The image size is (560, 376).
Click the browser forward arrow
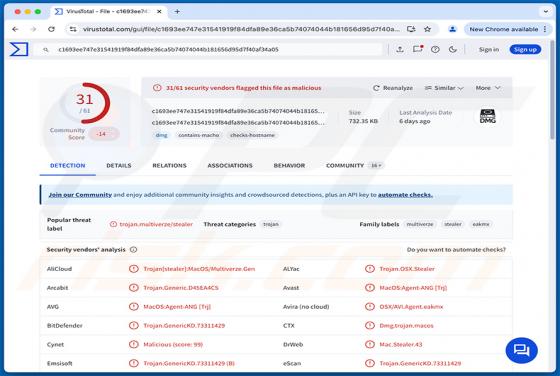pos(33,29)
